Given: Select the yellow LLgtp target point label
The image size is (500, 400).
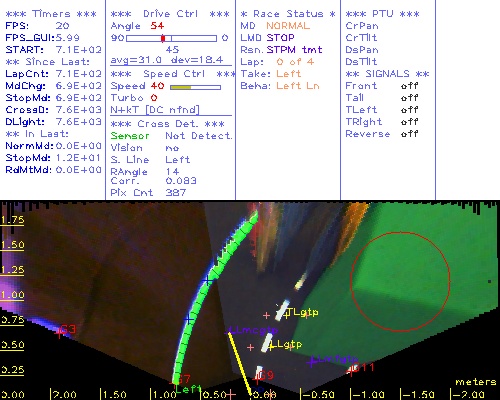Looking at the screenshot, I should [286, 344].
